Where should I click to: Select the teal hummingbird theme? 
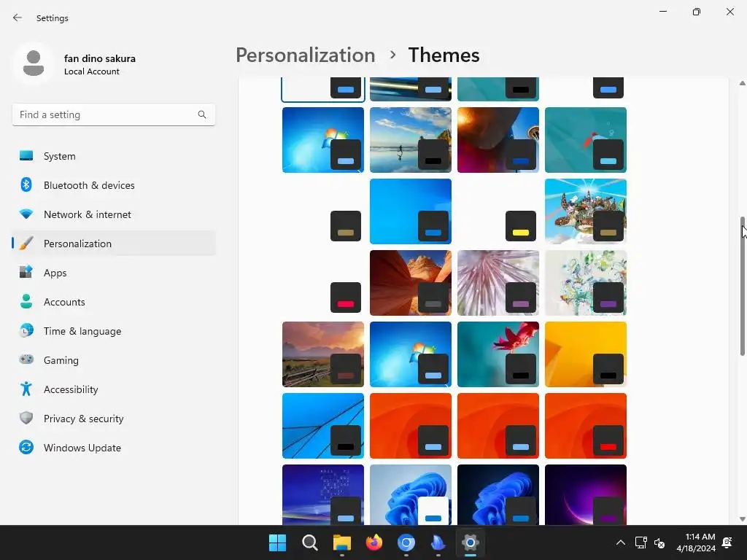coord(586,140)
